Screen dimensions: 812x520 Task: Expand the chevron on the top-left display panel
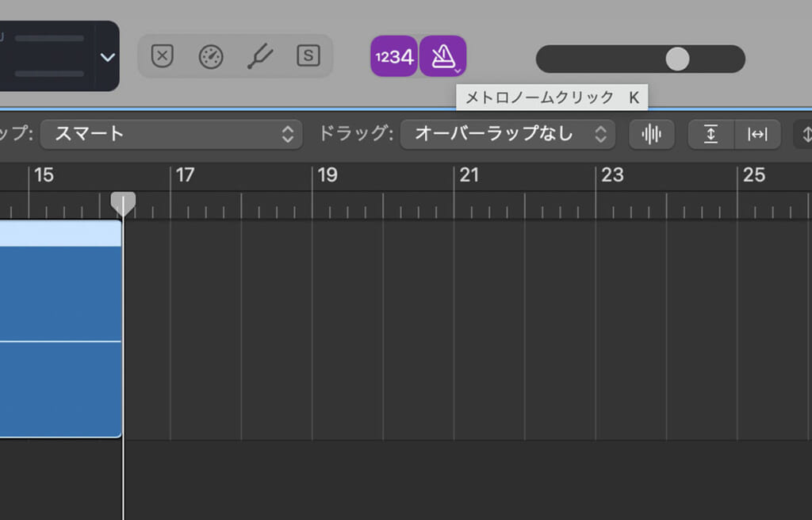click(x=106, y=57)
